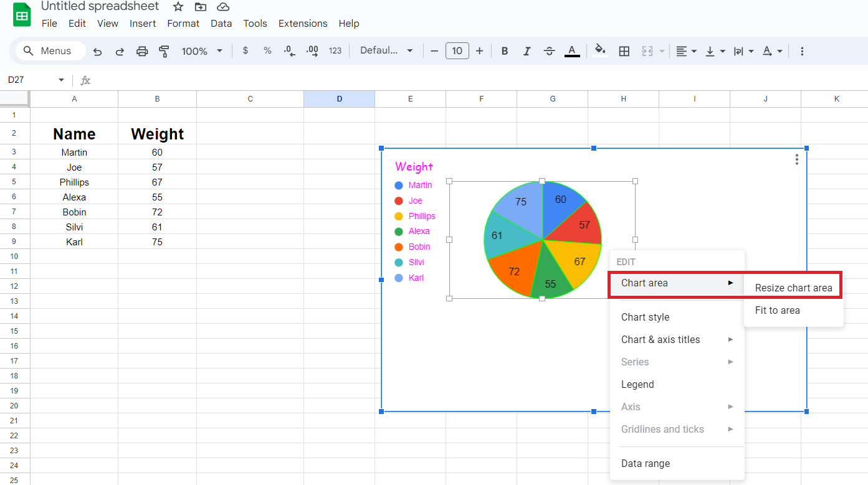Redo the last action

119,51
